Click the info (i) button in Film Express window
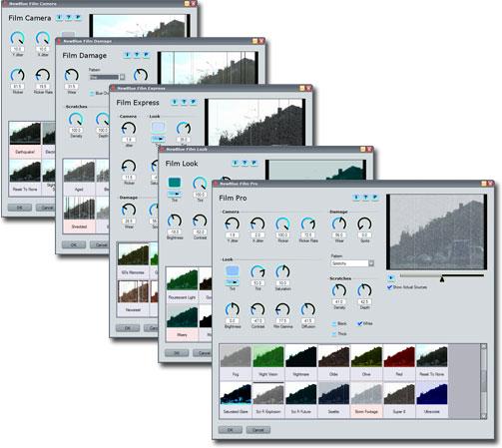502x448 pixels. 175,102
